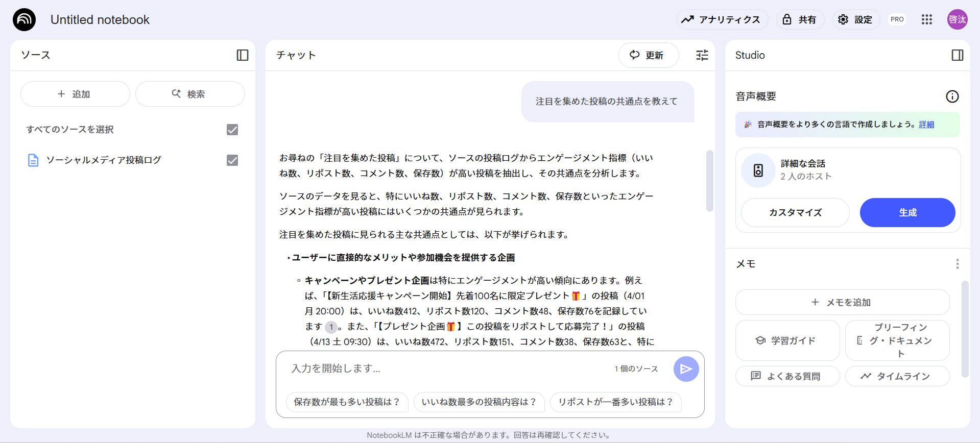Create よくある質問 FAQ
This screenshot has width=980, height=443.
(x=787, y=376)
